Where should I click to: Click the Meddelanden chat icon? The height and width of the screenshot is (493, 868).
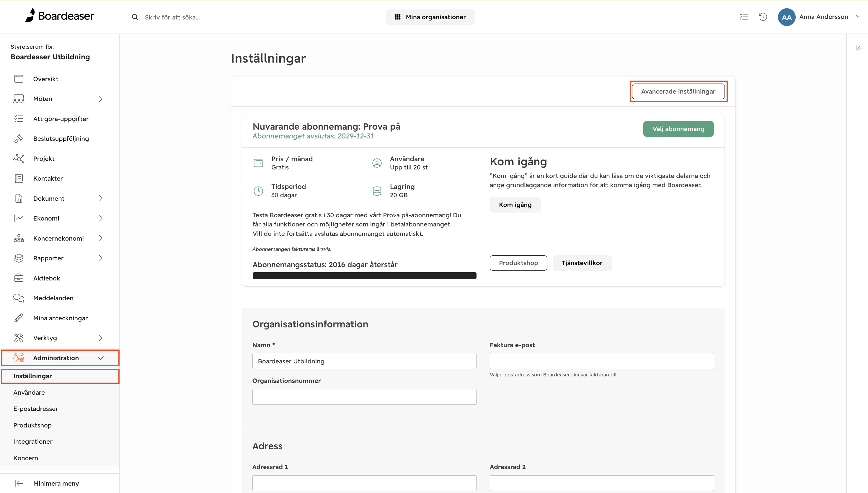coord(19,298)
